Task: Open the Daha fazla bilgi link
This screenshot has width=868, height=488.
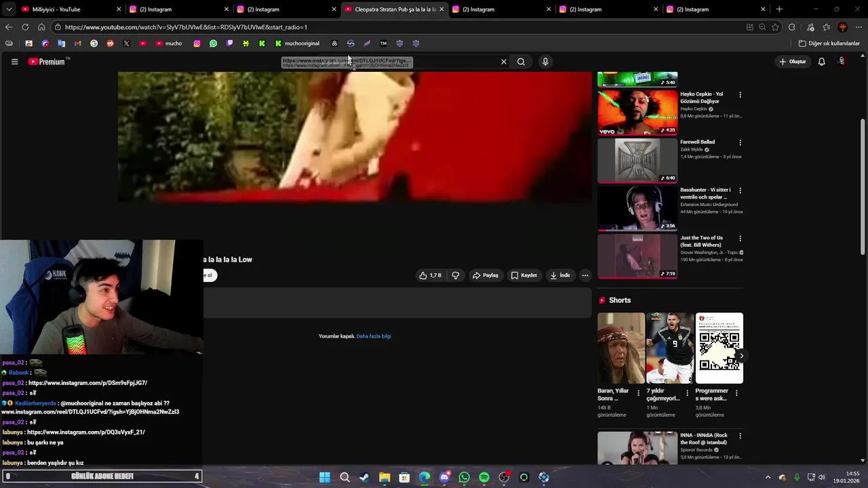Action: click(374, 336)
